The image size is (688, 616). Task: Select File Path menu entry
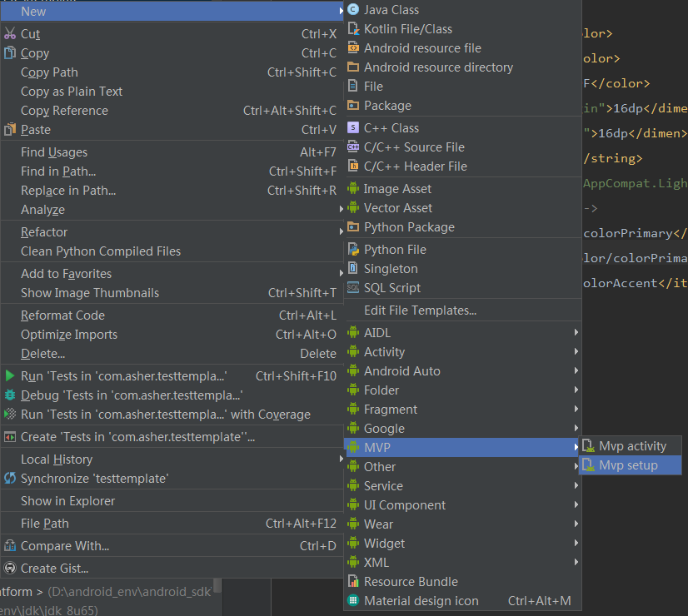(172, 524)
